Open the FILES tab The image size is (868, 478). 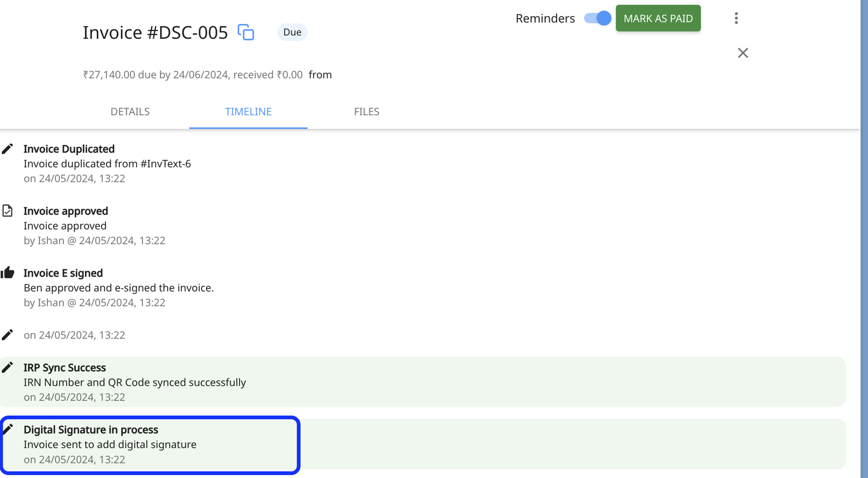(366, 111)
